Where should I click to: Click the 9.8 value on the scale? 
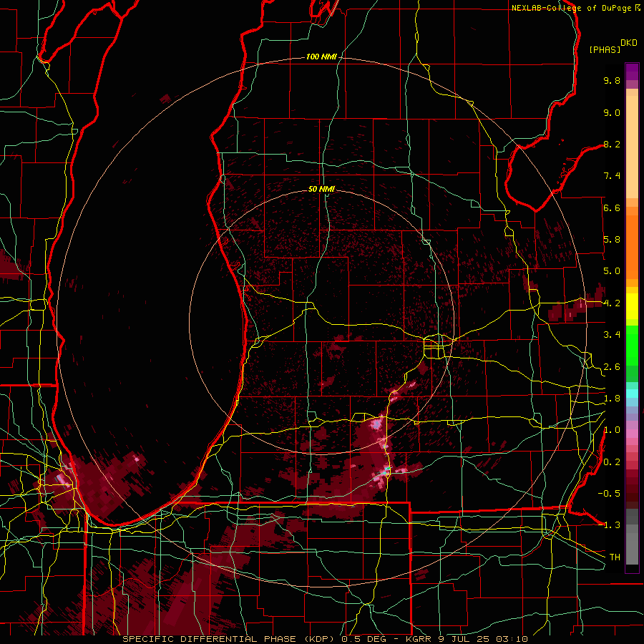click(x=612, y=80)
